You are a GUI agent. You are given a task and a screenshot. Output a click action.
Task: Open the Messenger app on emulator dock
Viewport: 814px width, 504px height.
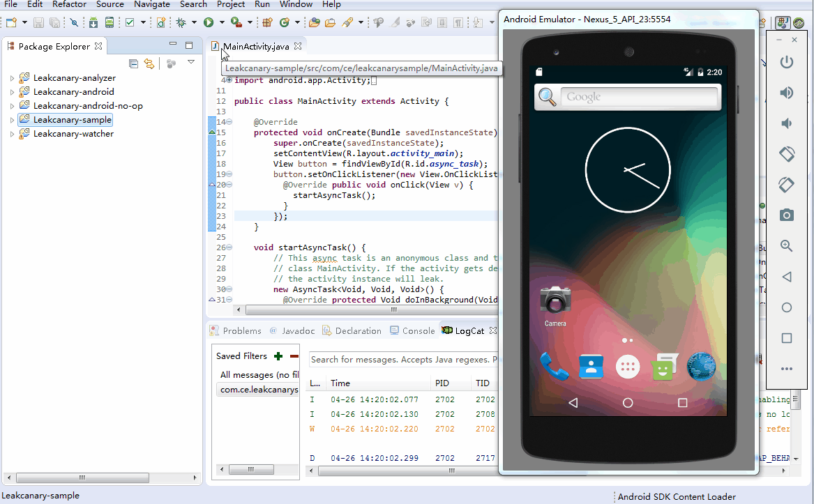coord(665,366)
